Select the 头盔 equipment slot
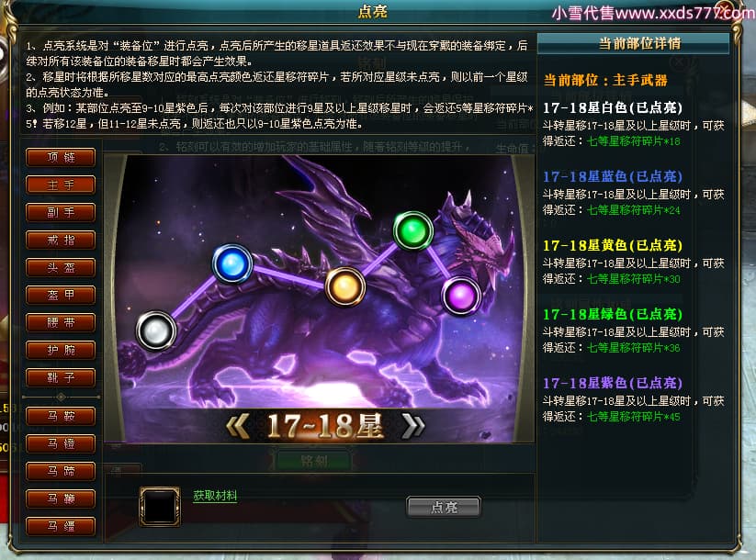The width and height of the screenshot is (756, 560). pos(61,267)
